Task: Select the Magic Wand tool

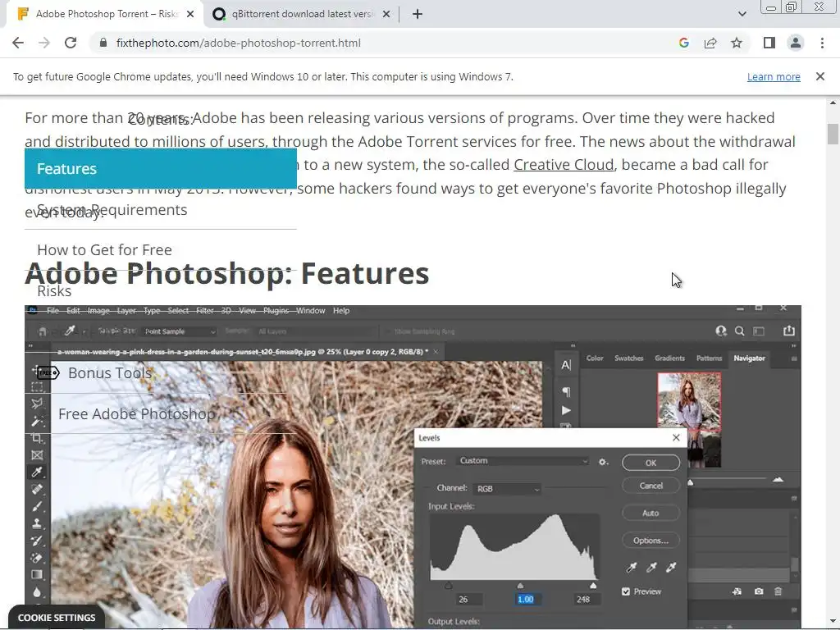Action: click(37, 421)
